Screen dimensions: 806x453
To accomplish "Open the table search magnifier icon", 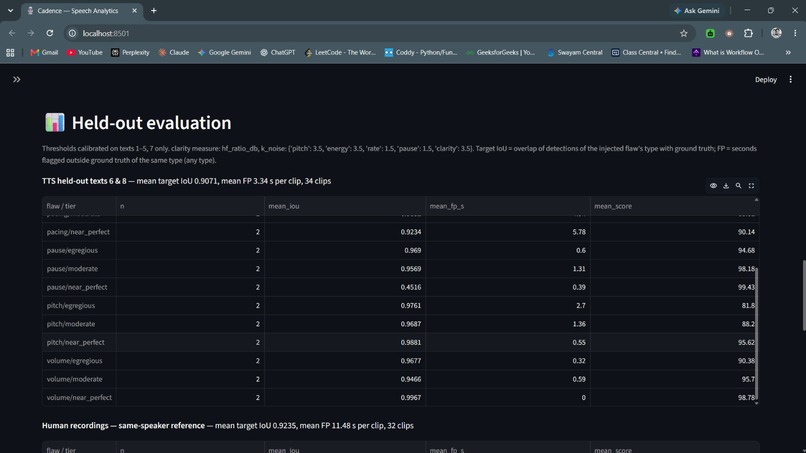I will click(738, 186).
